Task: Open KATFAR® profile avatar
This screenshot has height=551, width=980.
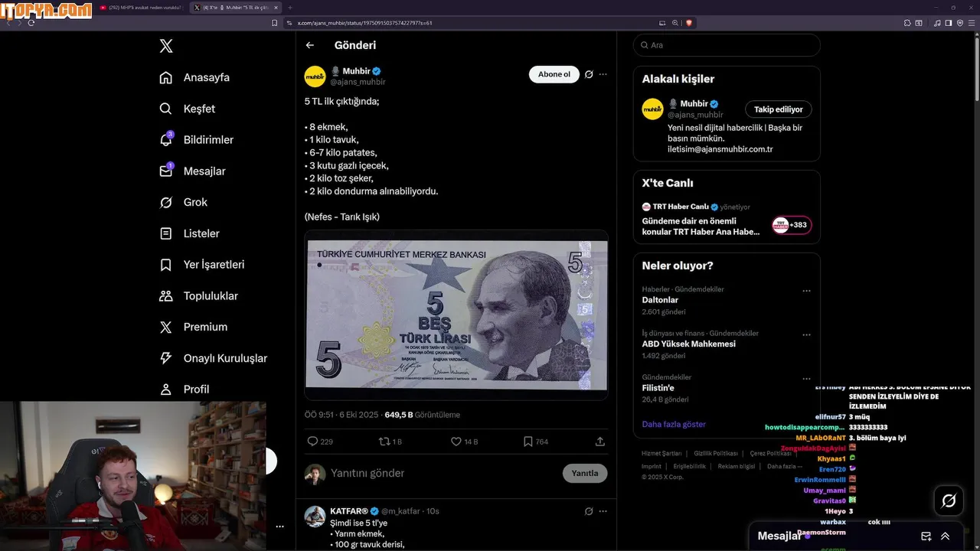Action: 315,517
